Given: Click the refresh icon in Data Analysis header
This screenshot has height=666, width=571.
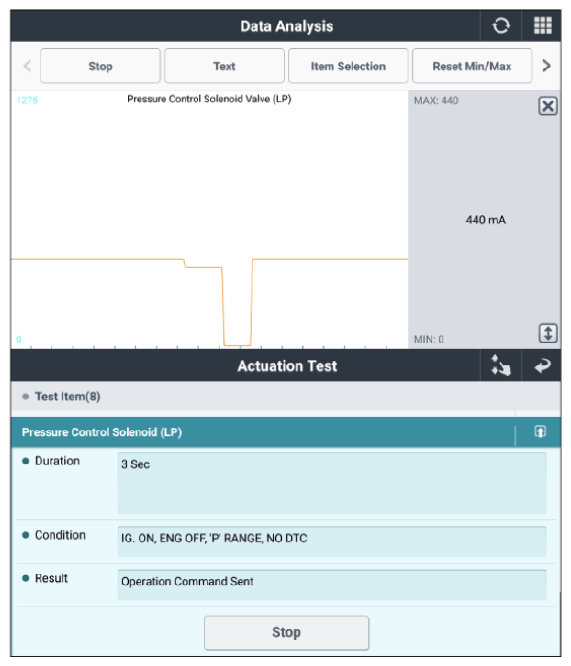Looking at the screenshot, I should tap(501, 25).
